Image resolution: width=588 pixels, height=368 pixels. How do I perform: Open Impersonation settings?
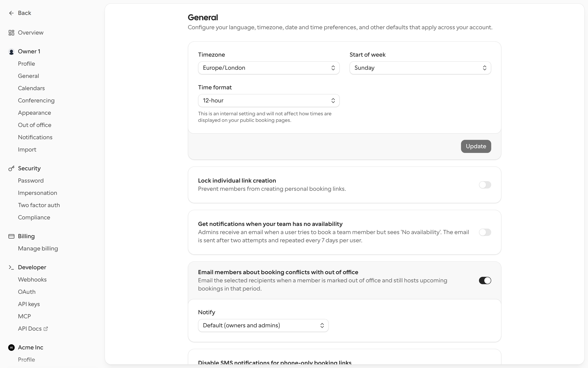click(37, 193)
